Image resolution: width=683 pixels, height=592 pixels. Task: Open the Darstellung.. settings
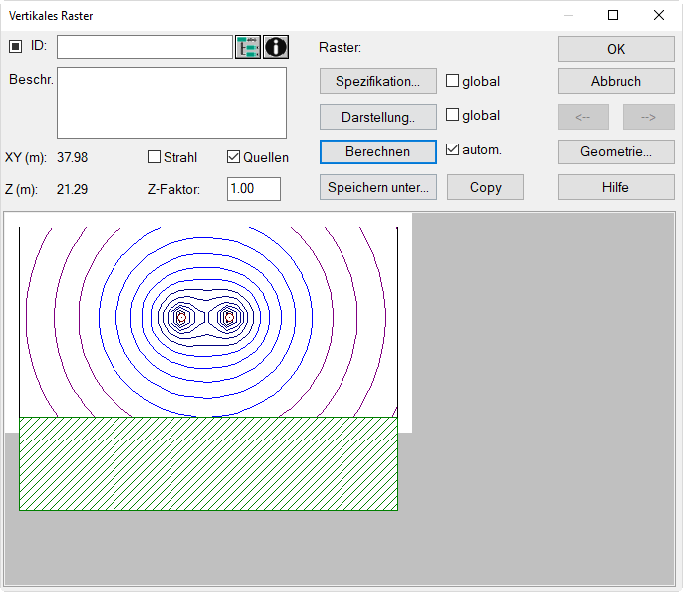coord(378,117)
